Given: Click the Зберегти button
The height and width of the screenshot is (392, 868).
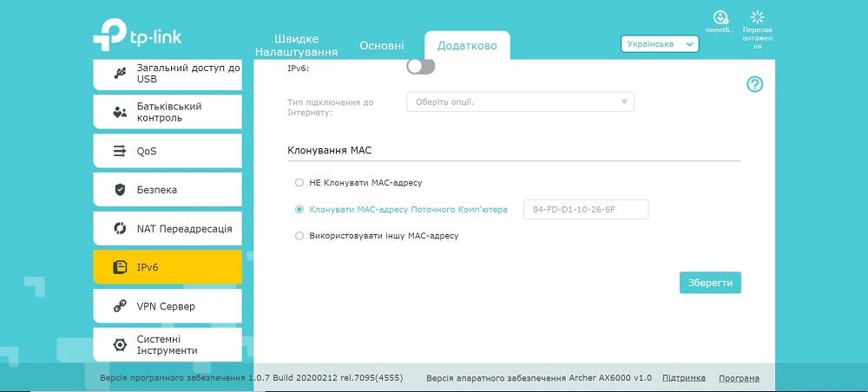Looking at the screenshot, I should pos(710,283).
